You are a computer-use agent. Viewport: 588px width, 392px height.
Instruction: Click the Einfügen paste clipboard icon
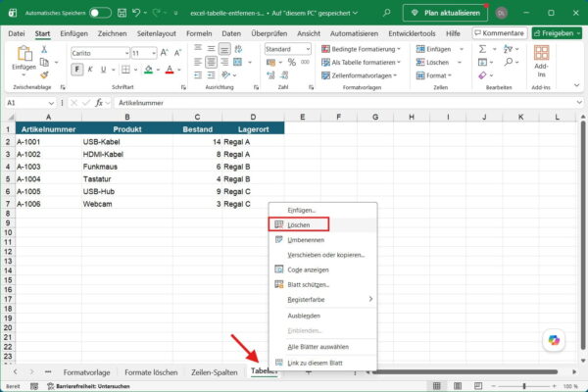pos(24,54)
